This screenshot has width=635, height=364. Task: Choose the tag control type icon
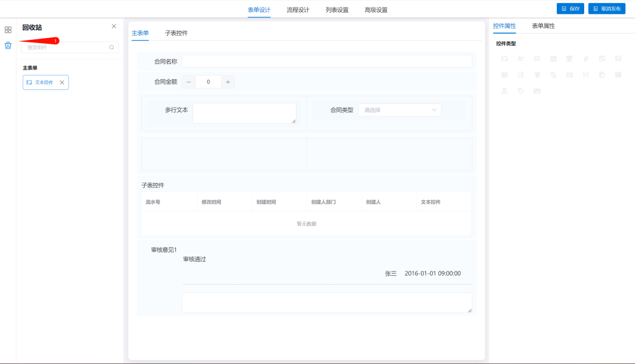(521, 91)
